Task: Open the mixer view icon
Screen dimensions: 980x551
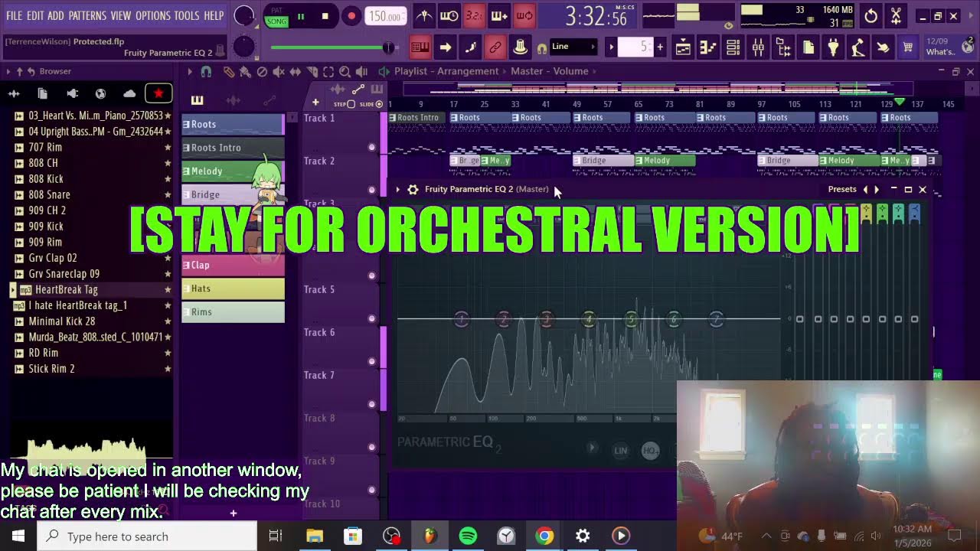Action: coord(758,47)
